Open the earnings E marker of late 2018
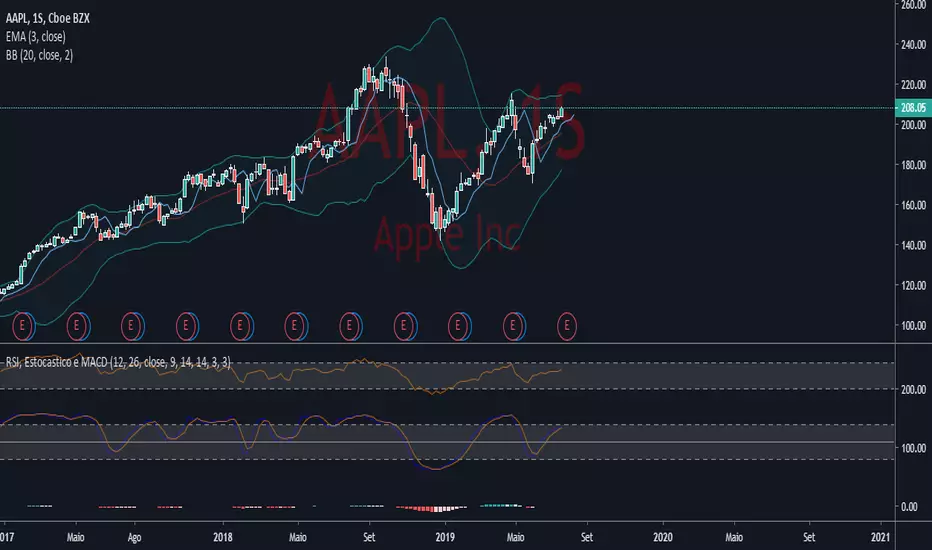This screenshot has height=550, width=932. click(x=404, y=326)
